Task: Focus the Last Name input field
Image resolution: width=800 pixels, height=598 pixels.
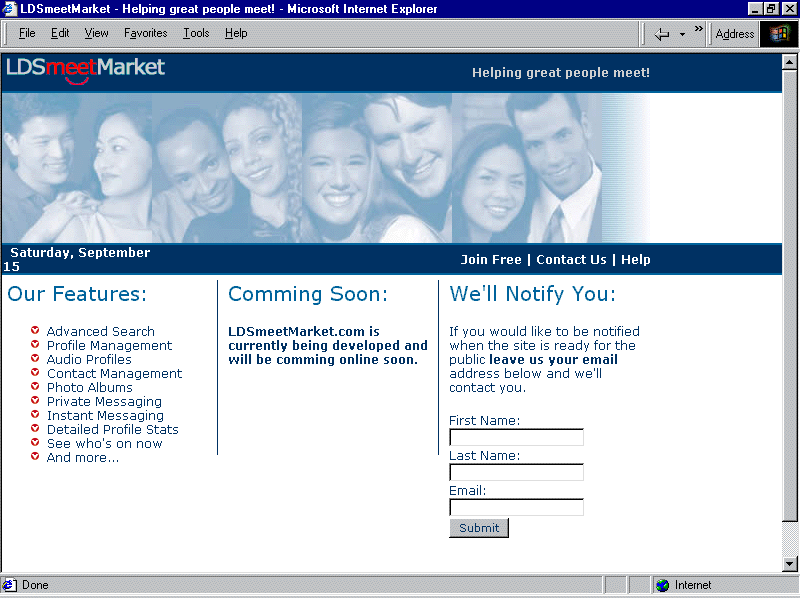Action: tap(516, 472)
